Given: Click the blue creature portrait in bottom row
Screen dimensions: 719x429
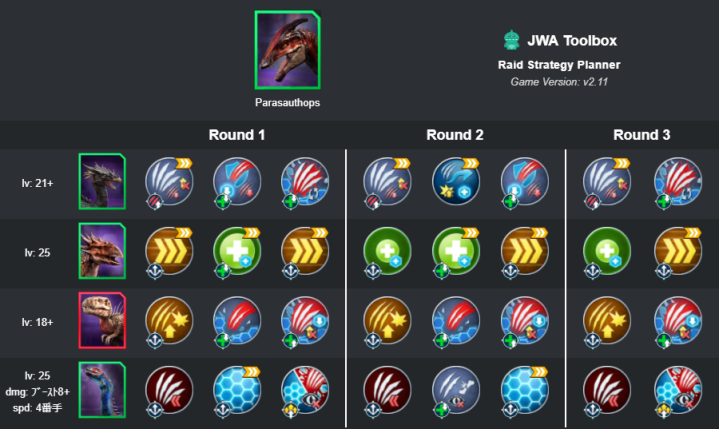Looking at the screenshot, I should click(x=102, y=390).
